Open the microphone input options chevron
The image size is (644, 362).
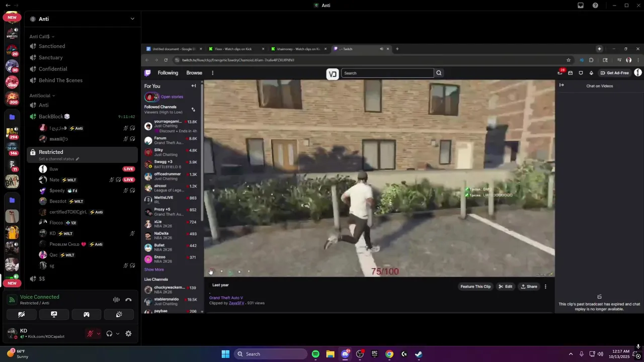(99, 333)
